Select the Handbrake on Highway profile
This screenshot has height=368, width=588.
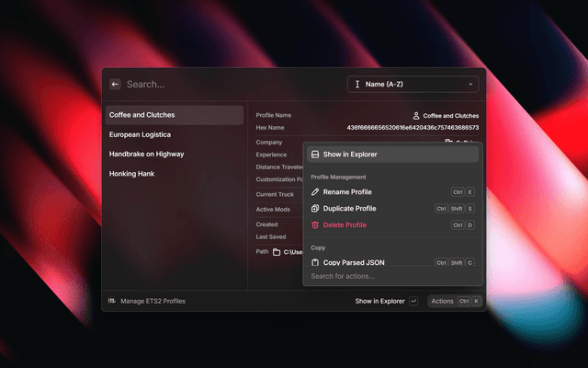pyautogui.click(x=146, y=154)
